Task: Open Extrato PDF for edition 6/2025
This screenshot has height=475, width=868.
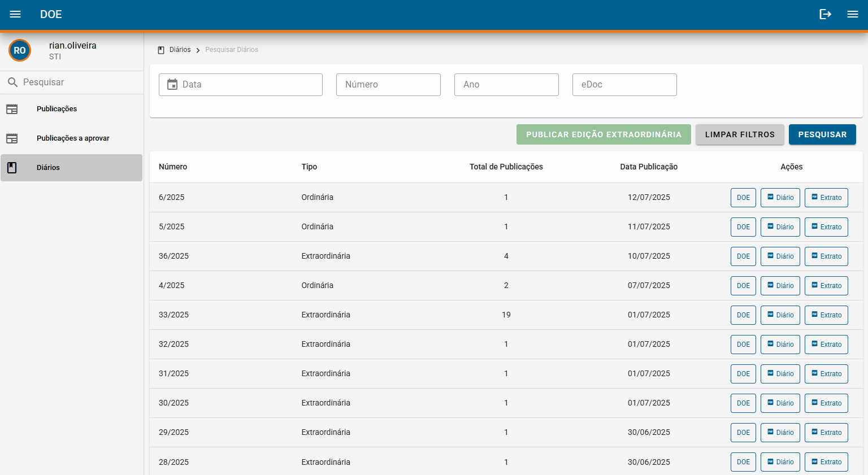Action: (826, 198)
